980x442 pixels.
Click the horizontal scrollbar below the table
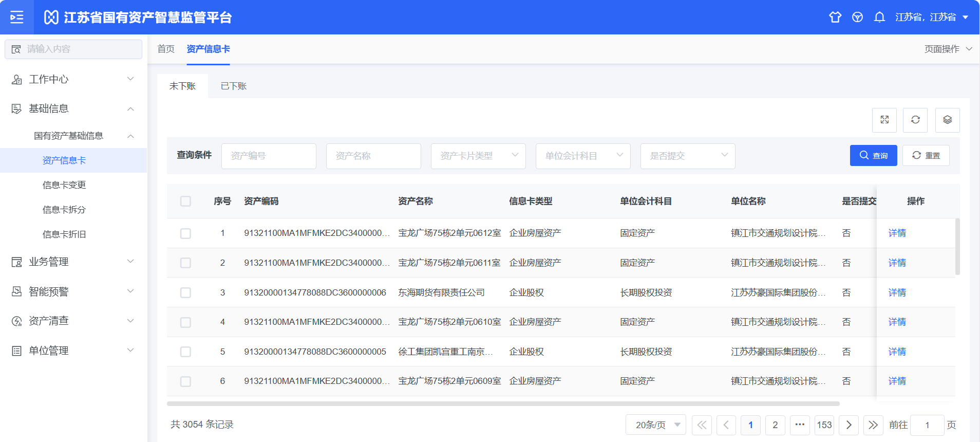pyautogui.click(x=503, y=404)
